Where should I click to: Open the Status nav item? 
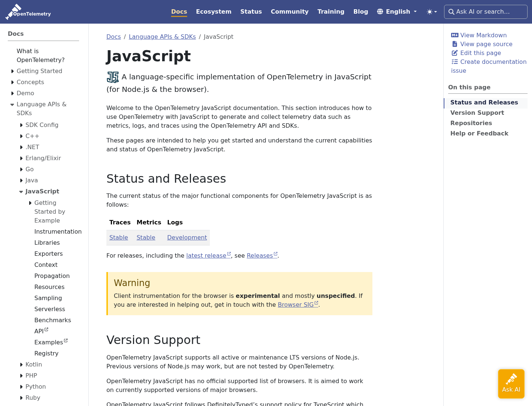(x=251, y=12)
